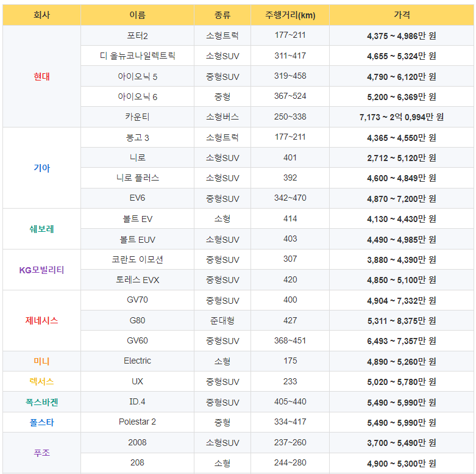Select the 폴스타 company cell

tap(41, 422)
